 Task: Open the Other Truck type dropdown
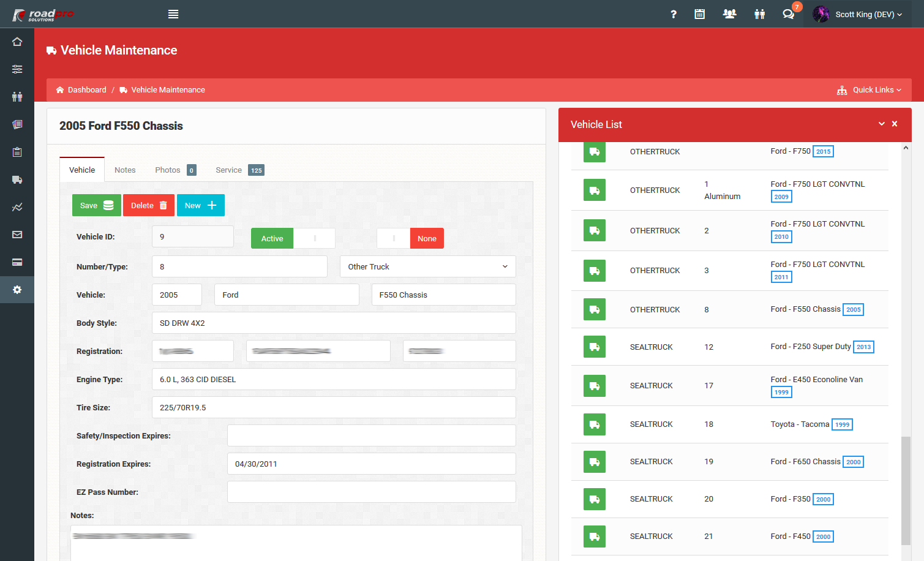(428, 266)
